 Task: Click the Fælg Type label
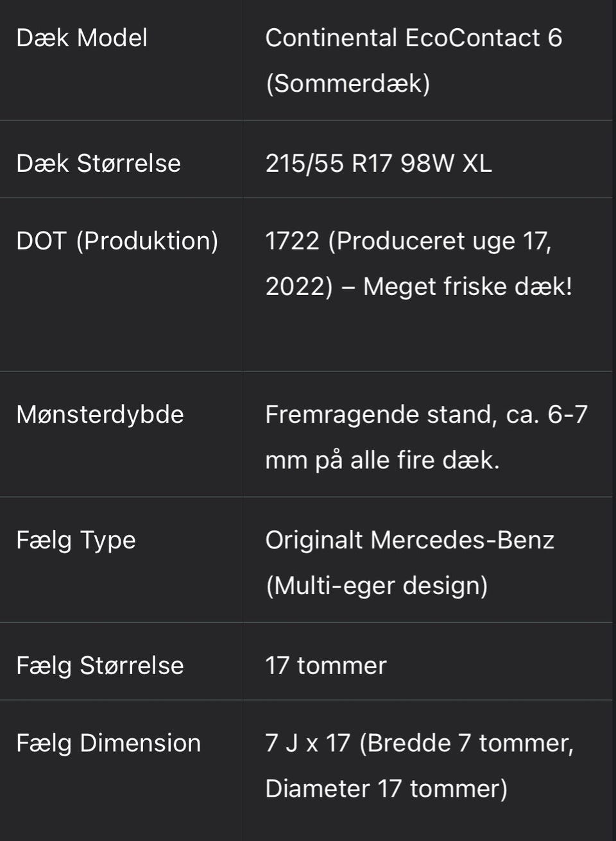point(76,540)
